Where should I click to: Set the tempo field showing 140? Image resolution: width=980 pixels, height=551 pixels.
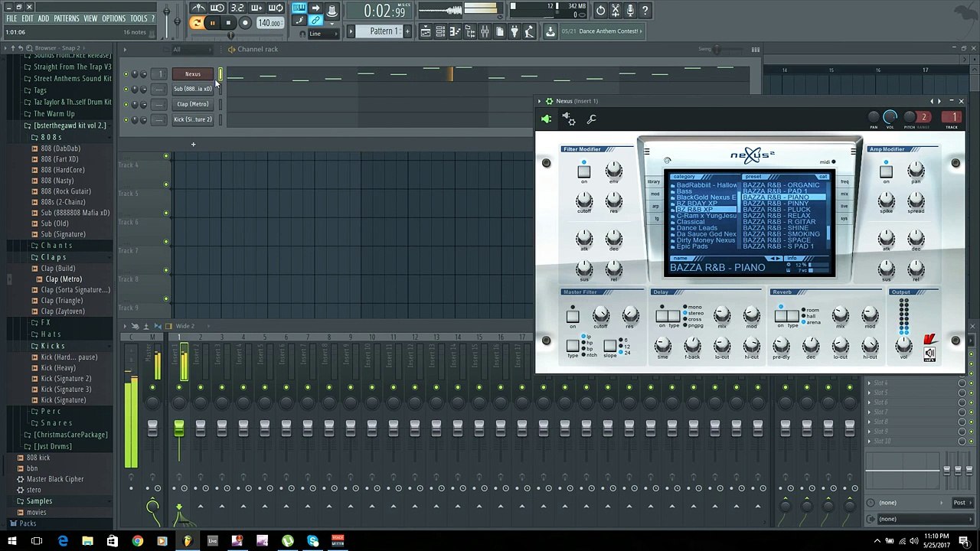(x=269, y=23)
